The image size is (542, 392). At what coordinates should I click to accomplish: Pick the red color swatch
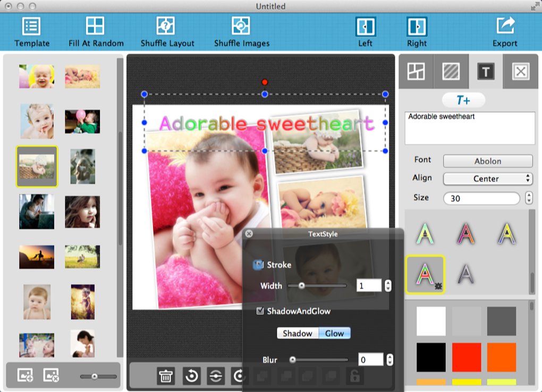click(467, 357)
